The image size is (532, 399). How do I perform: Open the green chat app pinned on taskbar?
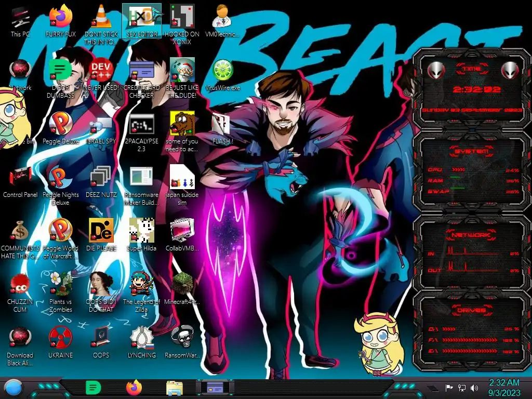click(93, 388)
